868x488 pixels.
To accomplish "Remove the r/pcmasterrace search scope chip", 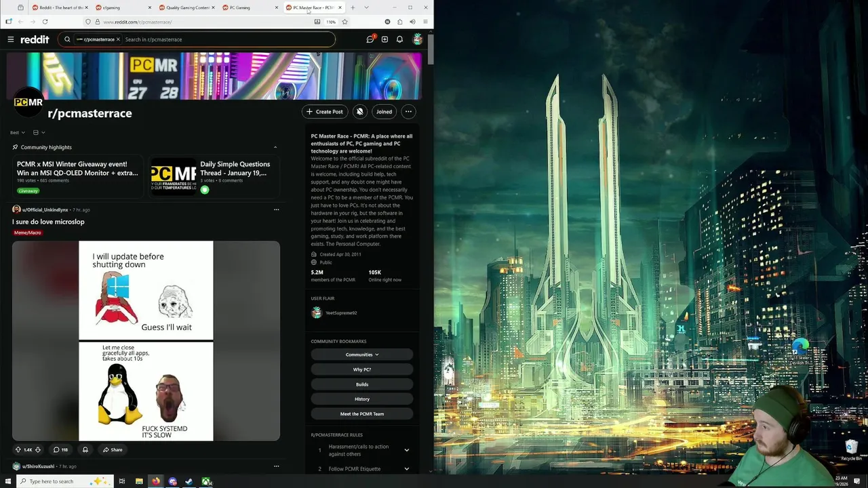I will [x=118, y=39].
